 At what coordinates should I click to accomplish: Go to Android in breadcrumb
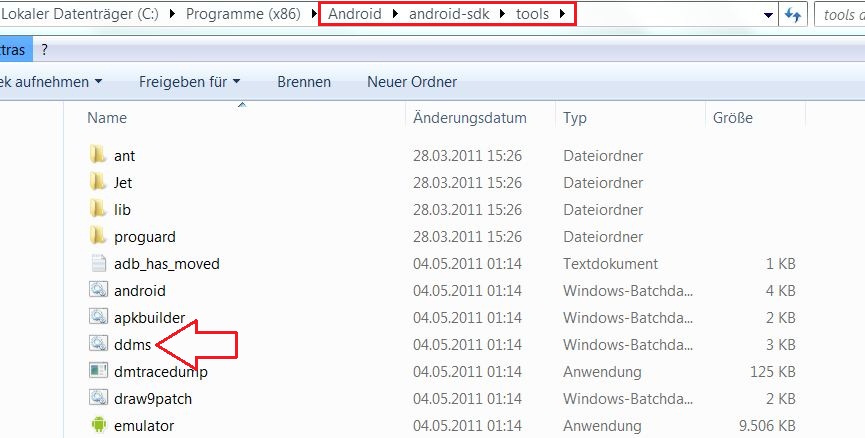point(355,14)
